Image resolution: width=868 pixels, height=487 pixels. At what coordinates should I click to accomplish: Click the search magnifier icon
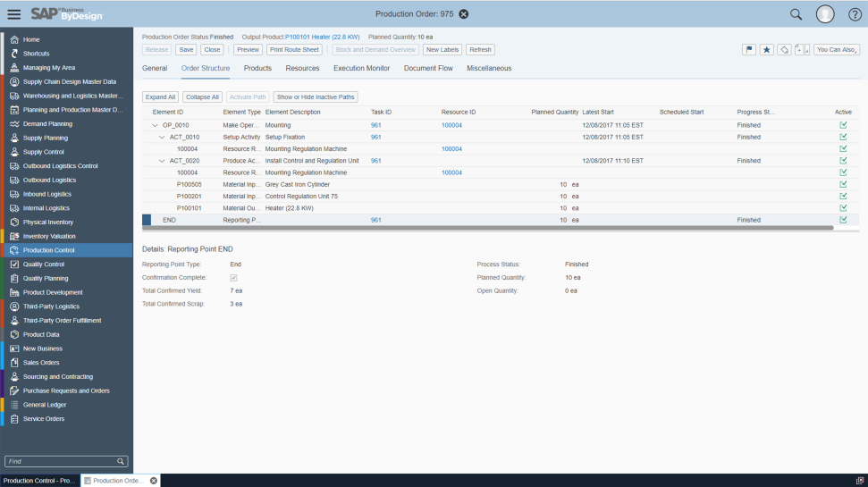[796, 14]
